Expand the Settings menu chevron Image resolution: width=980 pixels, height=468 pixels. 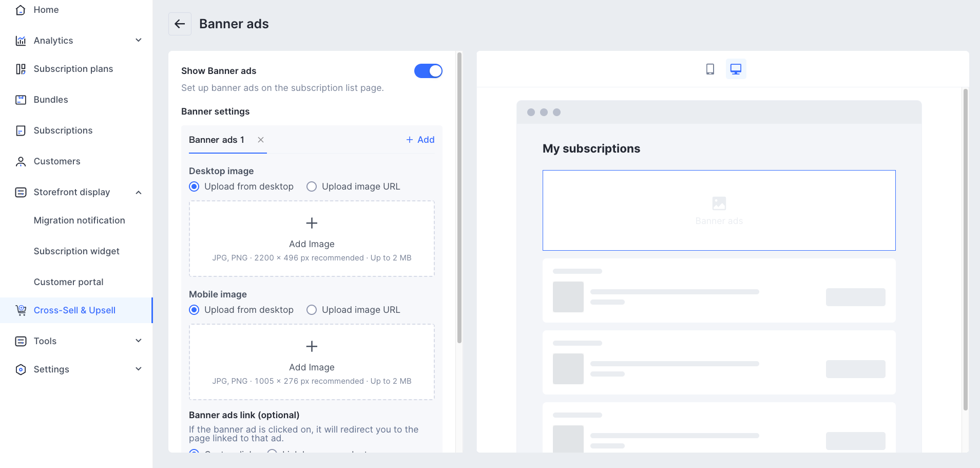pos(139,369)
